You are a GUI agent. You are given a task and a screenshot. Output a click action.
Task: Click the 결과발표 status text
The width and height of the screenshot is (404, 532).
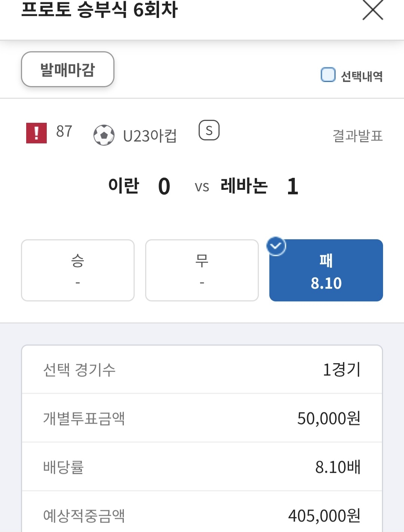coord(357,136)
